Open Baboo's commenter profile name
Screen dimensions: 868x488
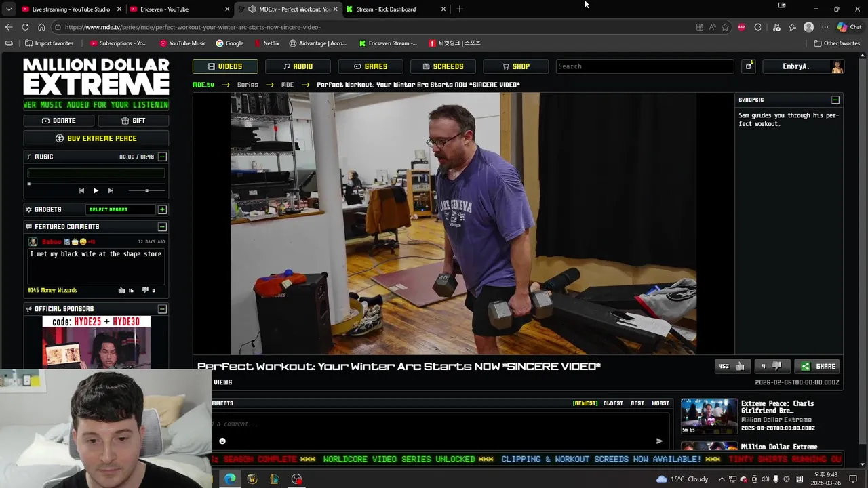(x=52, y=242)
